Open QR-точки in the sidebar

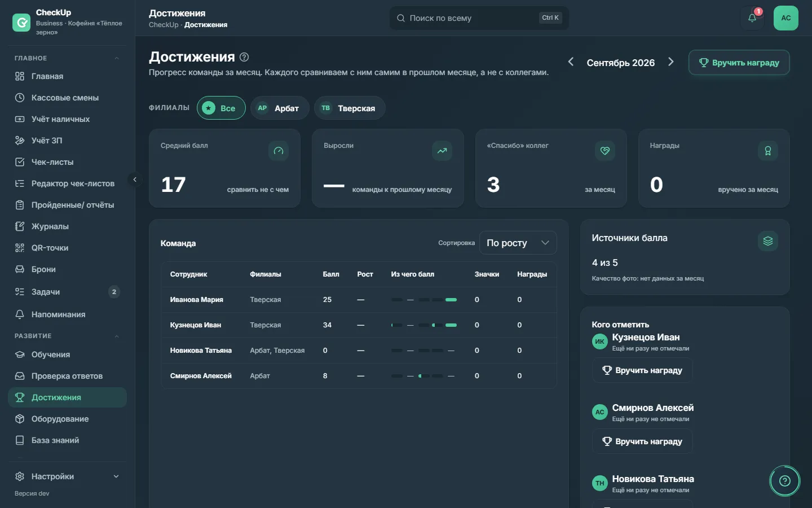[67, 248]
